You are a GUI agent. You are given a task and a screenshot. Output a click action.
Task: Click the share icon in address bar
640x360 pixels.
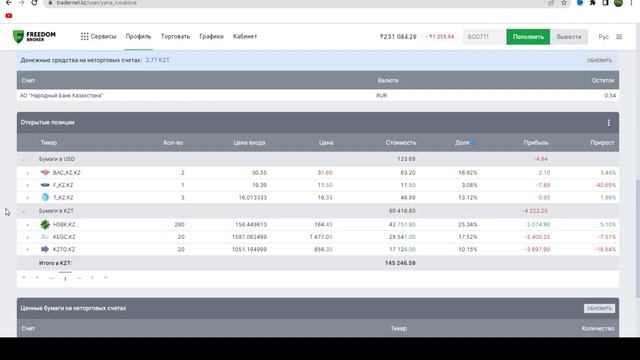[551, 3]
